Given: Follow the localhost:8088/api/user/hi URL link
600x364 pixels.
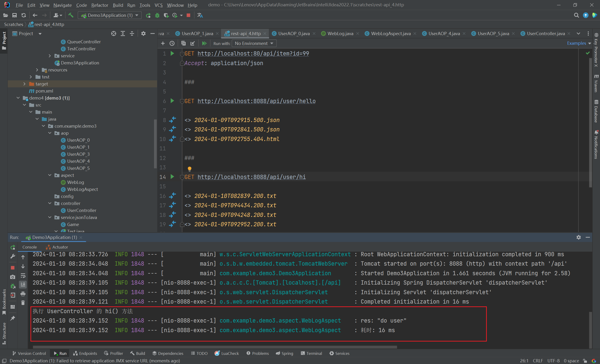Looking at the screenshot, I should pyautogui.click(x=251, y=177).
